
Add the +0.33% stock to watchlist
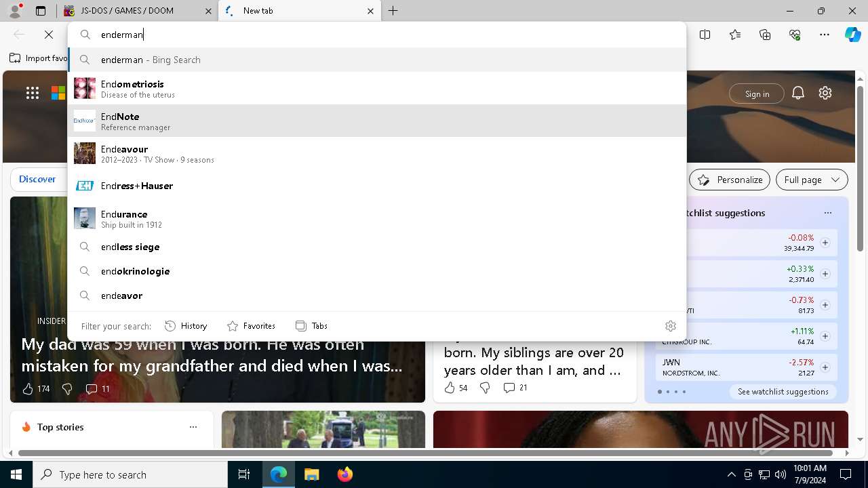click(x=825, y=274)
